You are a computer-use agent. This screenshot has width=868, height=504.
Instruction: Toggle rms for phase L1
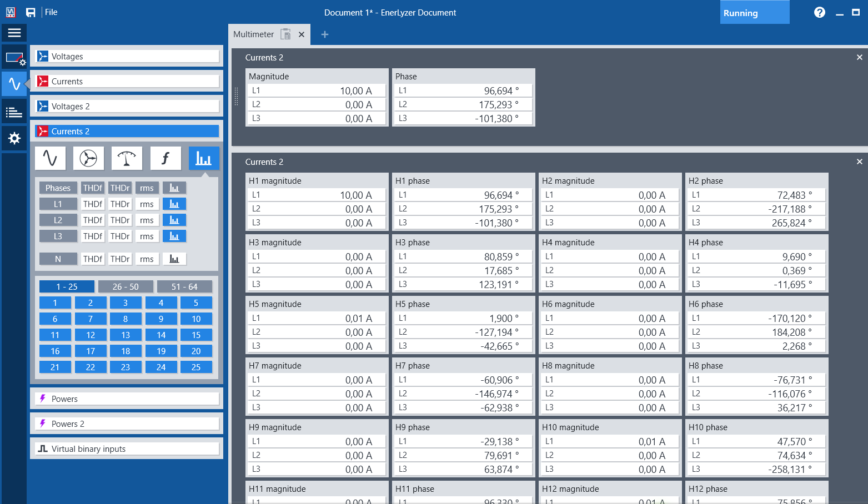click(x=147, y=204)
